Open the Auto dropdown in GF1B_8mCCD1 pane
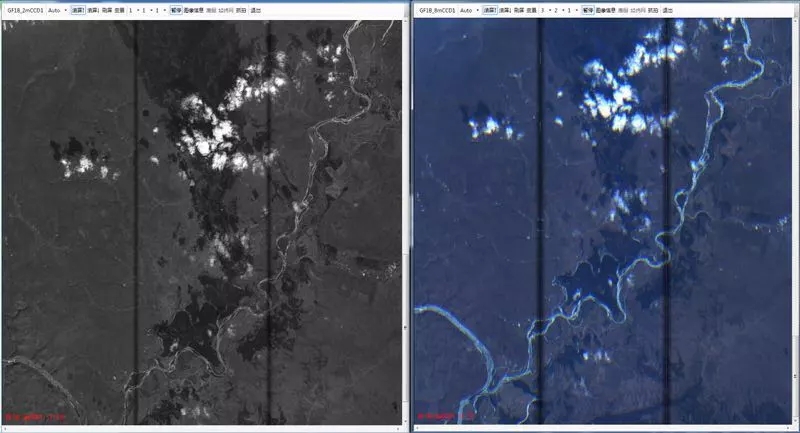 tap(468, 10)
